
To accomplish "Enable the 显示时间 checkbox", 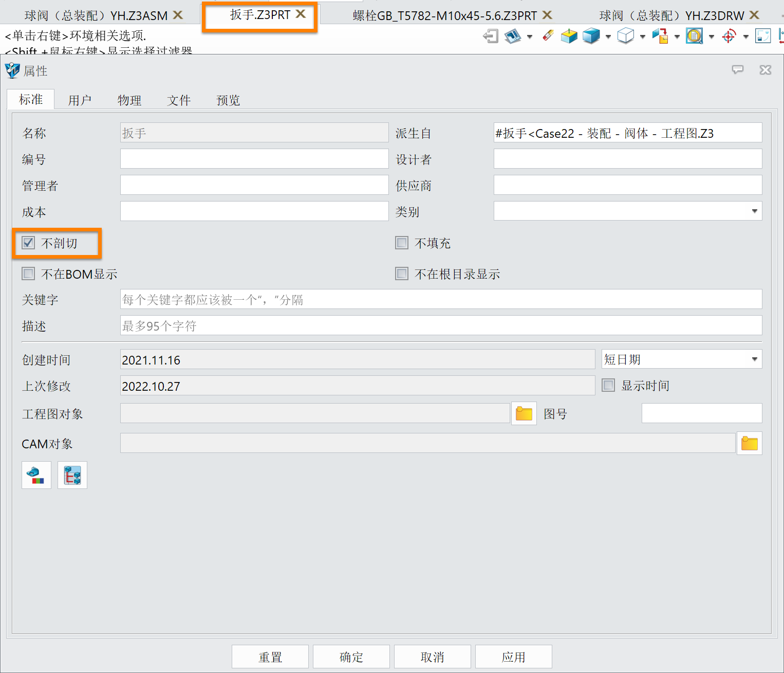I will click(608, 385).
